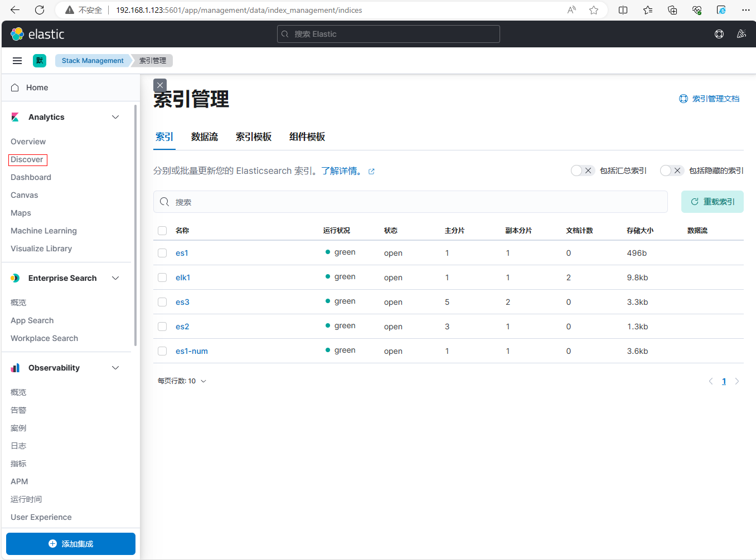Enable the 包括隐藏的索引 toggle
The height and width of the screenshot is (560, 756).
(x=671, y=171)
